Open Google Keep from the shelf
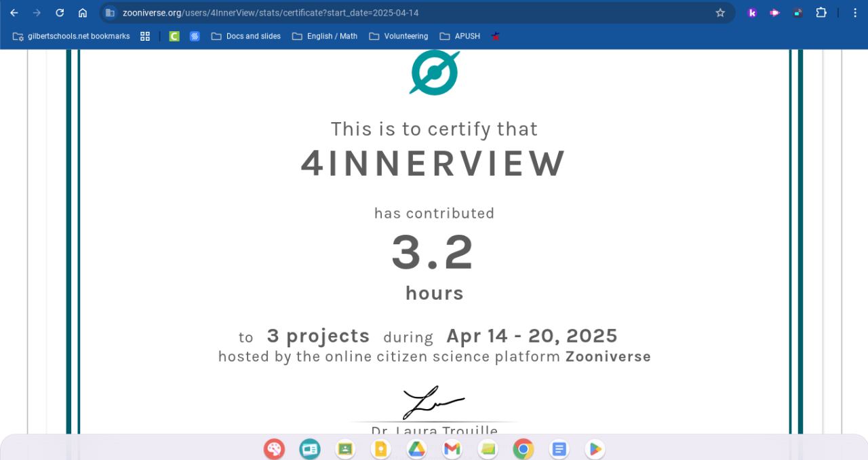This screenshot has height=460, width=868. [x=381, y=448]
